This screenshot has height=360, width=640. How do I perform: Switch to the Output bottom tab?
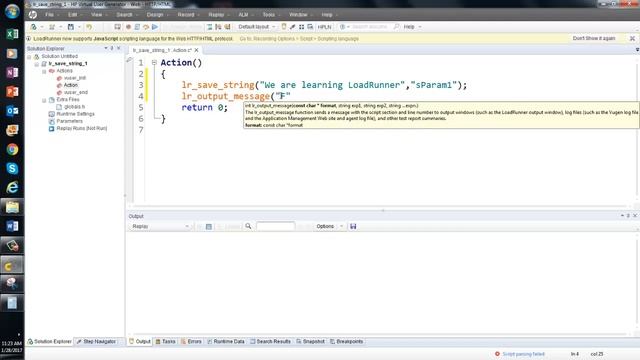140,342
